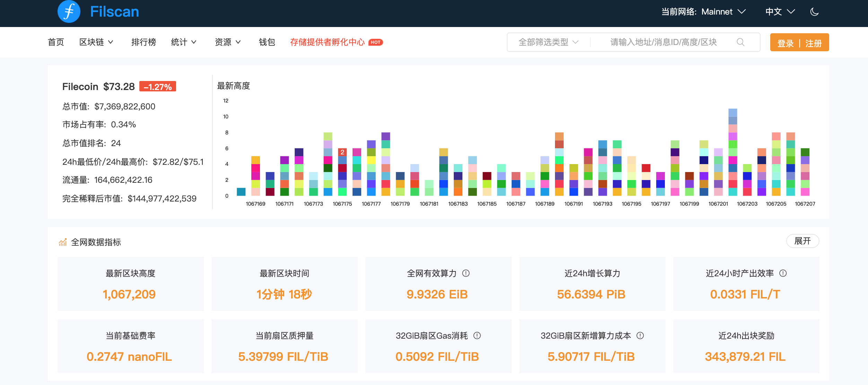This screenshot has height=385, width=868.
Task: Click the value 343,879.21 FIL
Action: tap(745, 357)
